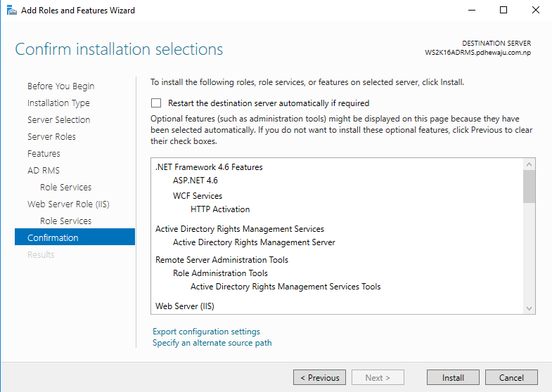Select the AD RMS step
Image resolution: width=552 pixels, height=392 pixels.
[44, 171]
